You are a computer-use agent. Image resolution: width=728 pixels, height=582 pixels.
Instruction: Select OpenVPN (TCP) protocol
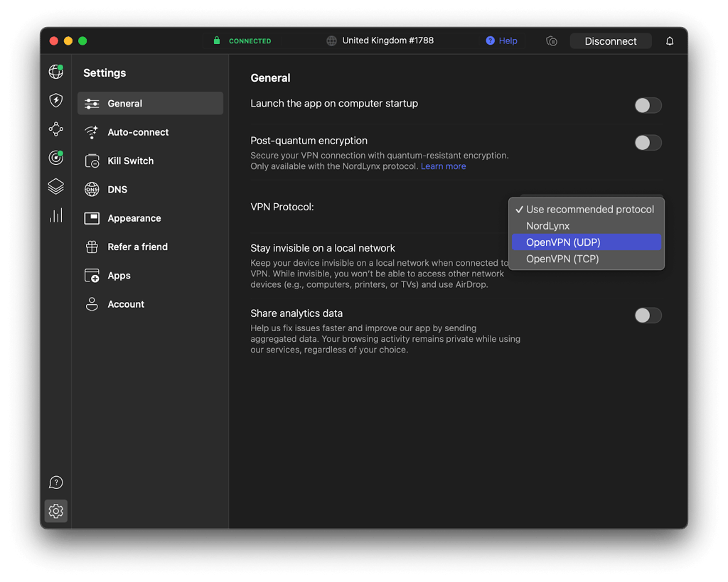pyautogui.click(x=587, y=259)
